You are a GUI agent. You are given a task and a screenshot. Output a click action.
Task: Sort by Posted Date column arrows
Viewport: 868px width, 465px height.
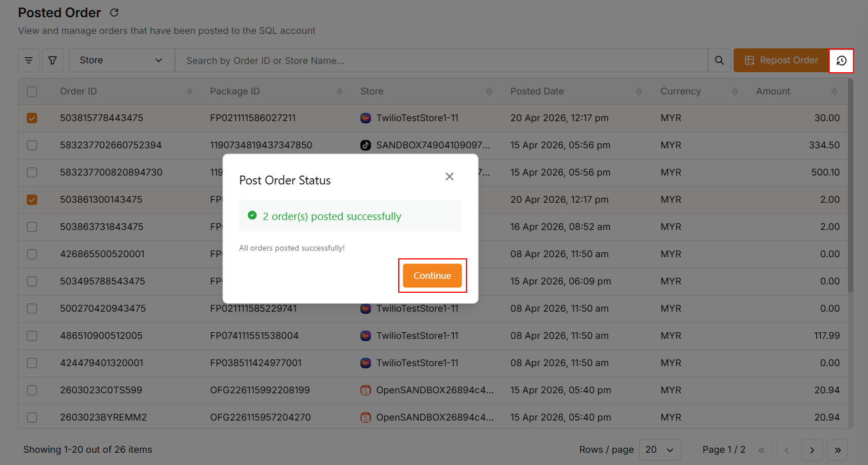639,91
